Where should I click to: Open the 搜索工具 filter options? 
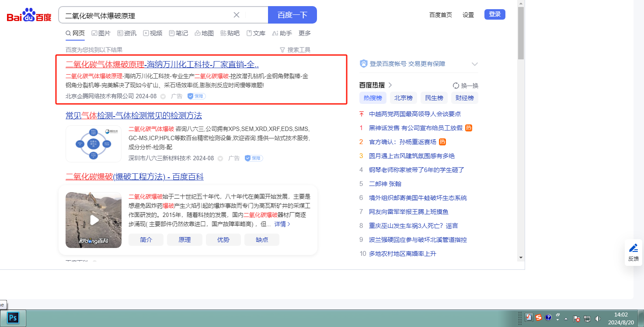(295, 50)
